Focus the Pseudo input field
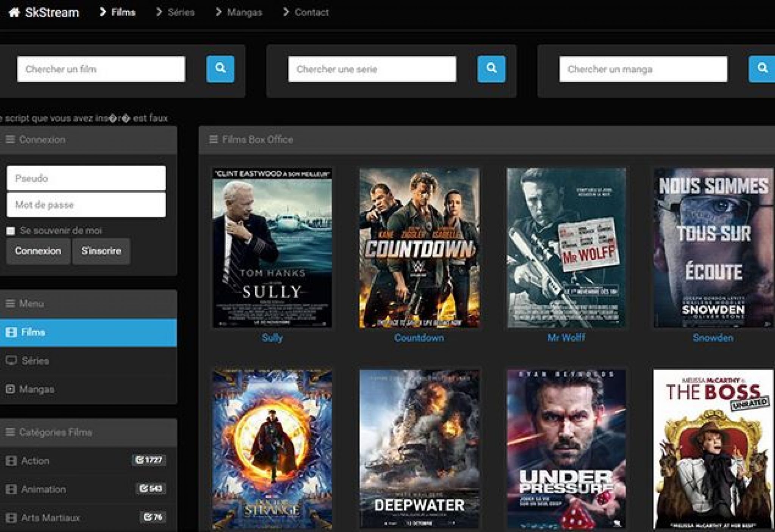Image resolution: width=775 pixels, height=532 pixels. [86, 178]
